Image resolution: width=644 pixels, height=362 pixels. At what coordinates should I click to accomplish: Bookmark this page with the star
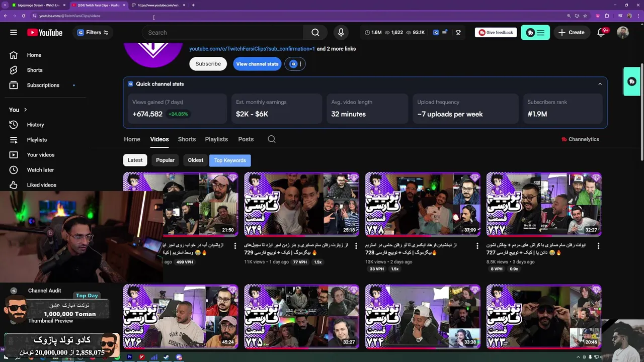[x=585, y=16]
